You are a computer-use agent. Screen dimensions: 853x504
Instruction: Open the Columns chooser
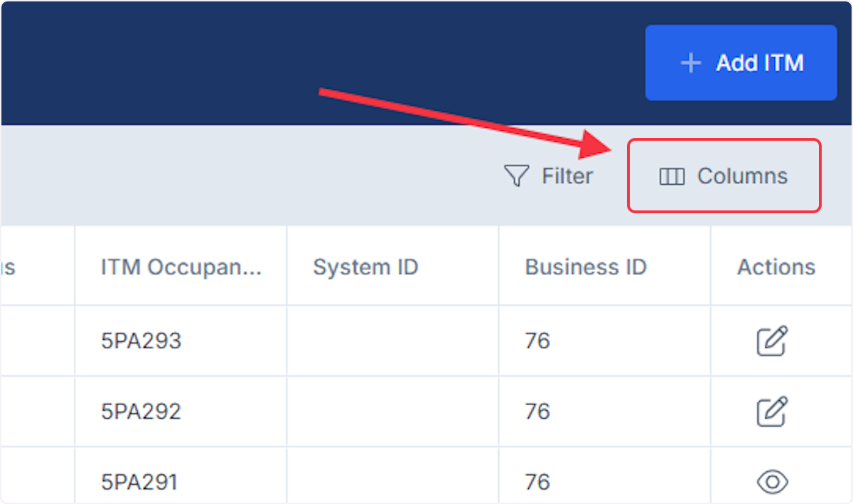coord(724,176)
